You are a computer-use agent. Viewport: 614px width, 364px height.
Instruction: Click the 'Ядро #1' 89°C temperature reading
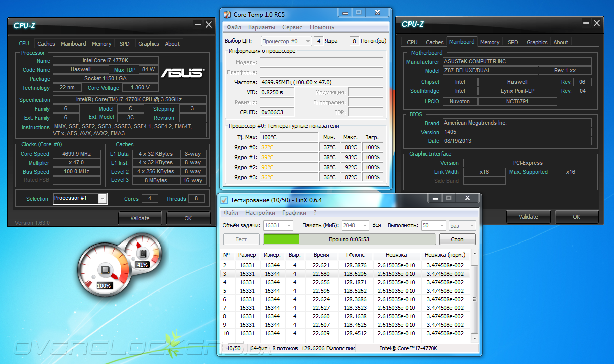[288, 157]
